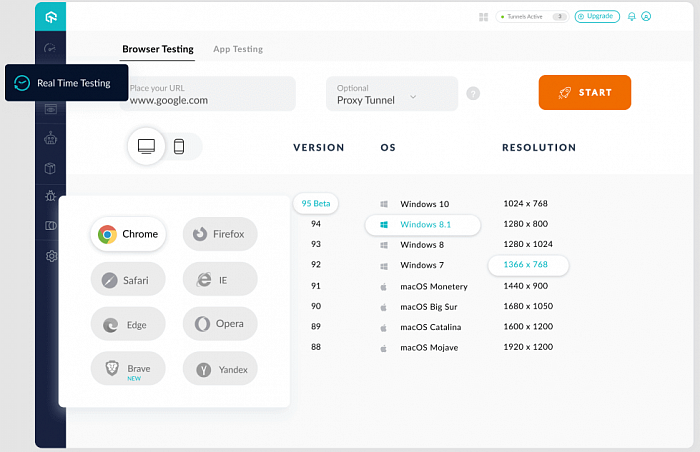Open the panel icon above the settings gear
This screenshot has height=452, width=700.
pos(50,226)
